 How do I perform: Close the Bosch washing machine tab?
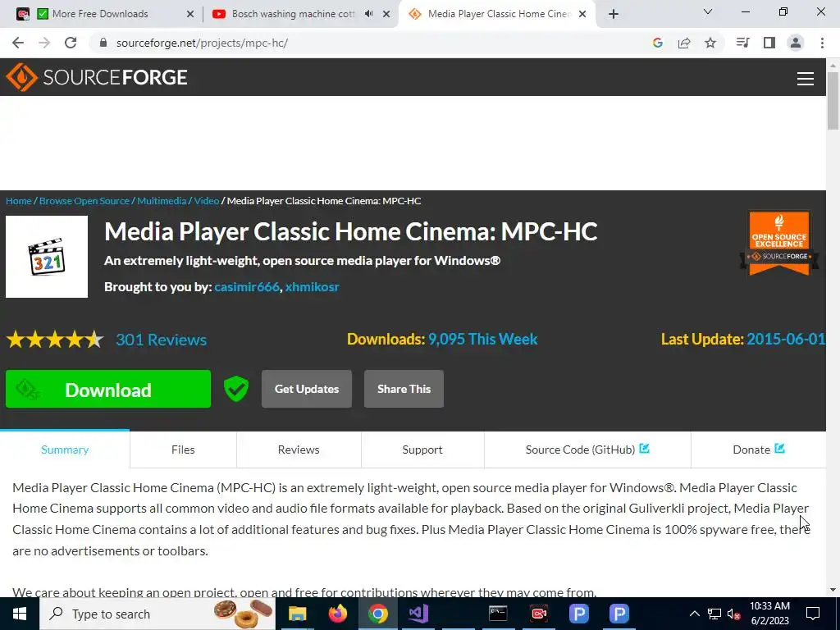(x=386, y=14)
